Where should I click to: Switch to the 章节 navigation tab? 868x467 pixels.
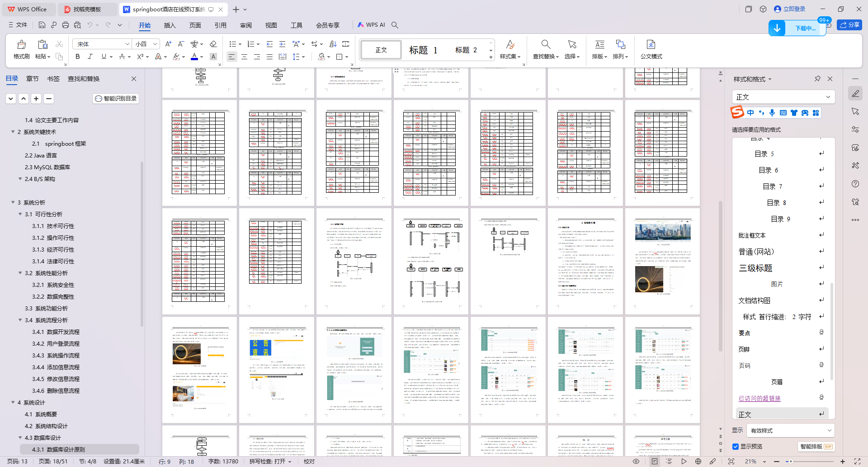(33, 79)
